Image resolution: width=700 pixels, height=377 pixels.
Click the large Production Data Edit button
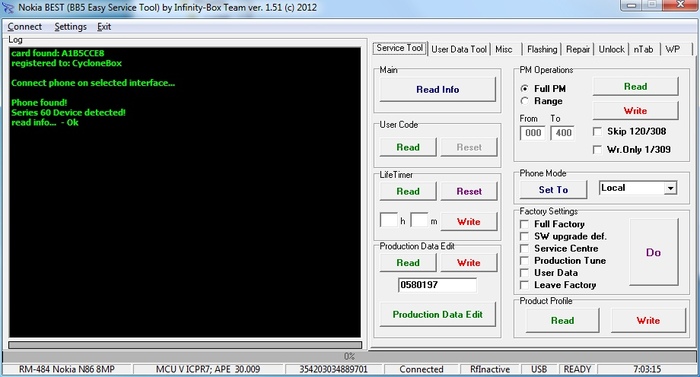point(438,314)
